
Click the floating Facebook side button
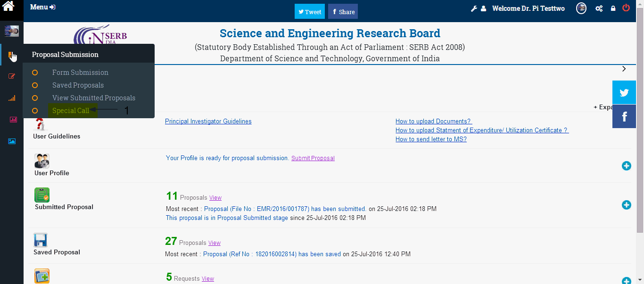click(x=624, y=116)
